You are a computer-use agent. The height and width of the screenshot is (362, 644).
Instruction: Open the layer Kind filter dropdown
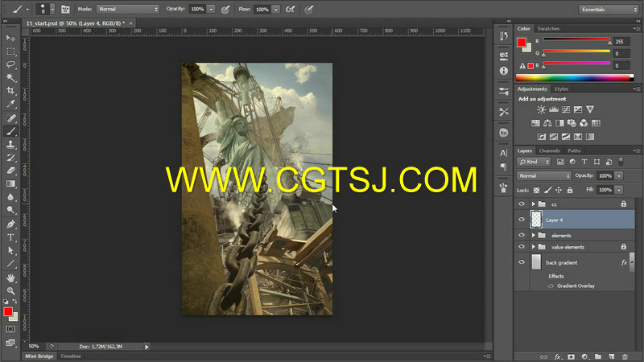pos(534,162)
